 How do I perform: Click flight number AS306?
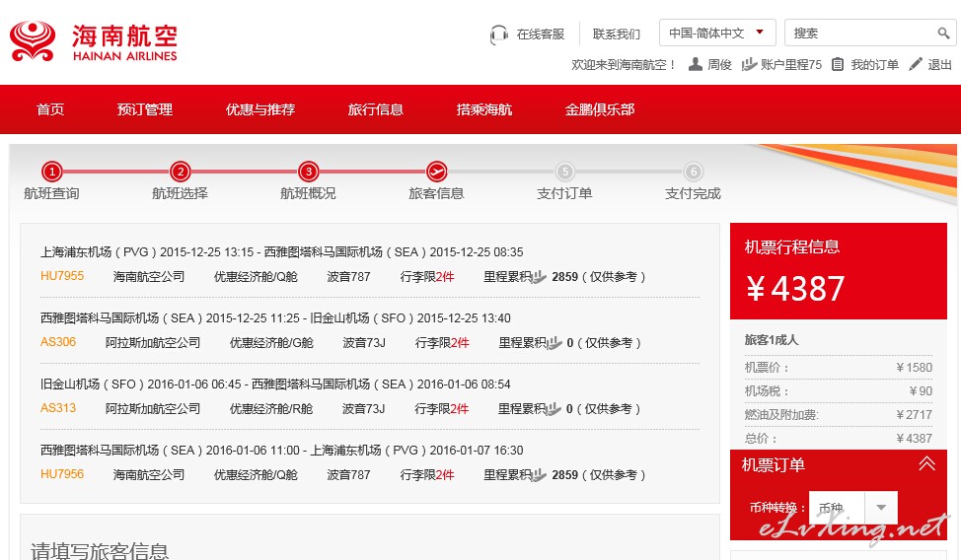point(58,342)
